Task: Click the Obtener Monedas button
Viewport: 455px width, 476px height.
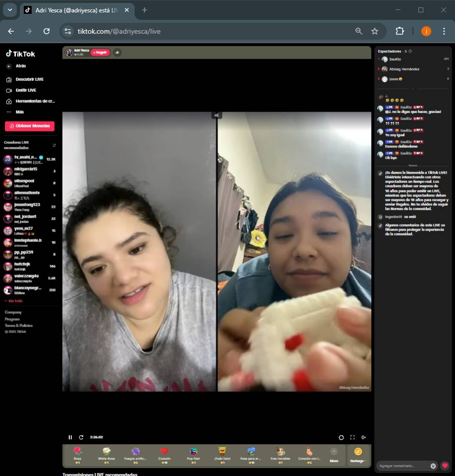Action: 30,126
